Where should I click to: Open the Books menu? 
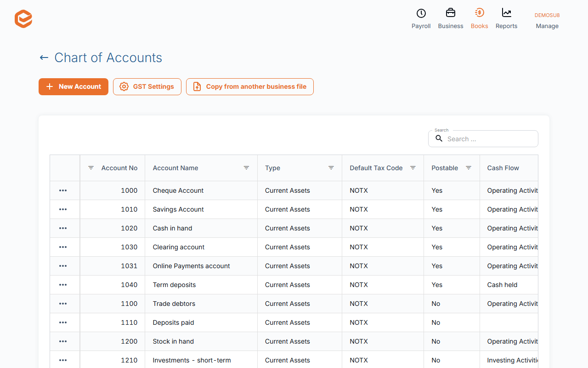point(479,19)
